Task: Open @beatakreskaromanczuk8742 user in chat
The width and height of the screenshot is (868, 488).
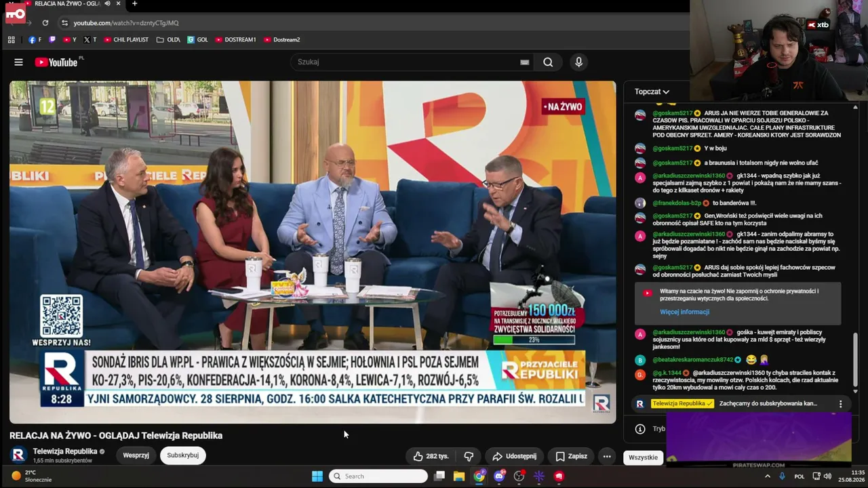Action: [x=693, y=360]
